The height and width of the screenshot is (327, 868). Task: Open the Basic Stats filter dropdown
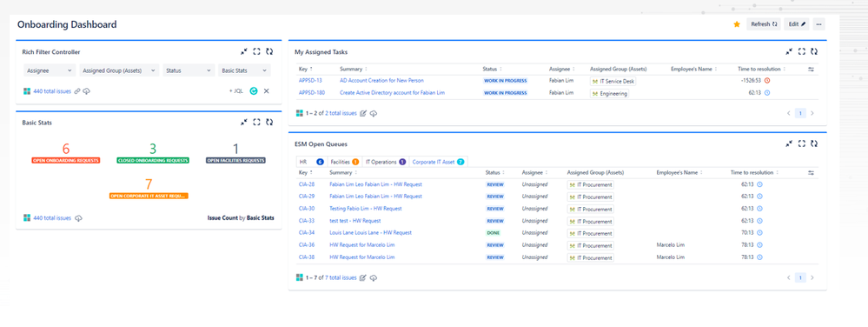[244, 70]
